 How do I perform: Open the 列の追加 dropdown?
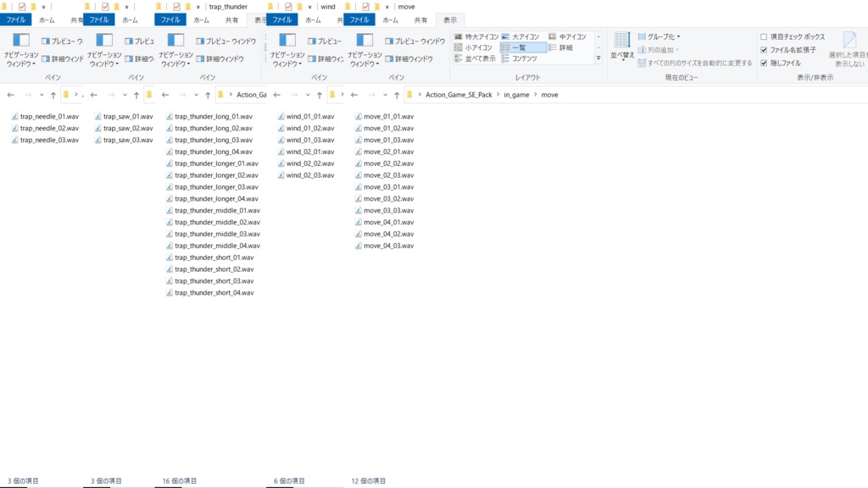(658, 50)
